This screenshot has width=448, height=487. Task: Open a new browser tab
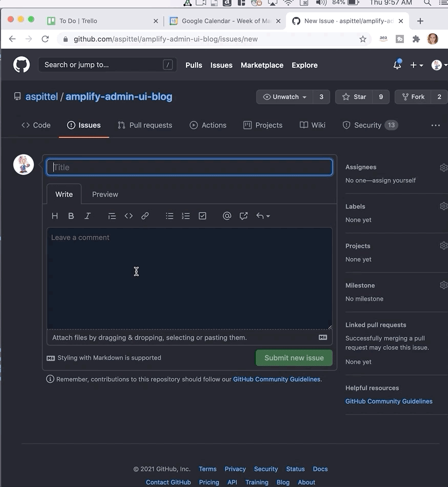pos(420,21)
